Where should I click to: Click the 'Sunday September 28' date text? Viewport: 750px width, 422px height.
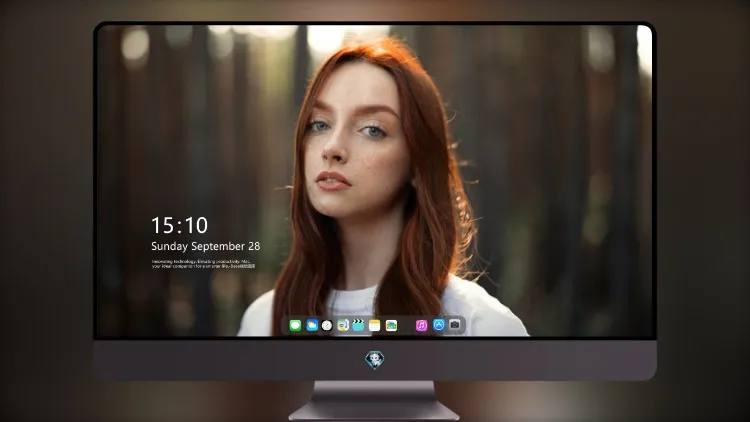(x=206, y=246)
